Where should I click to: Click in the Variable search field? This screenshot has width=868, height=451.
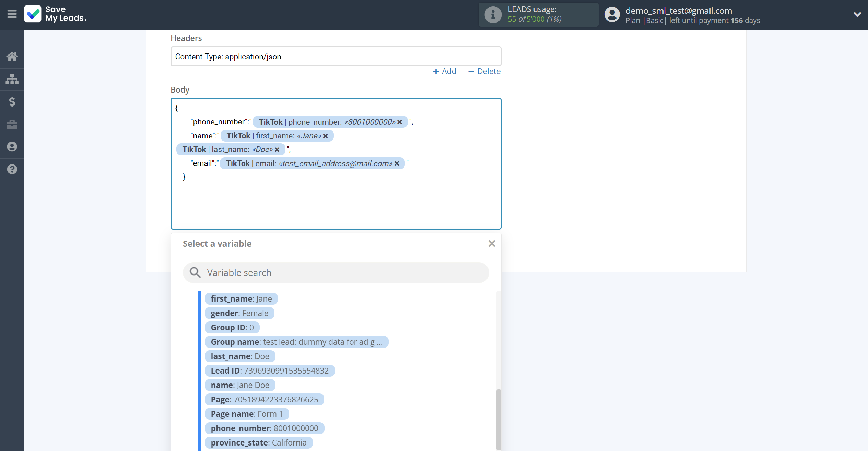pos(336,273)
